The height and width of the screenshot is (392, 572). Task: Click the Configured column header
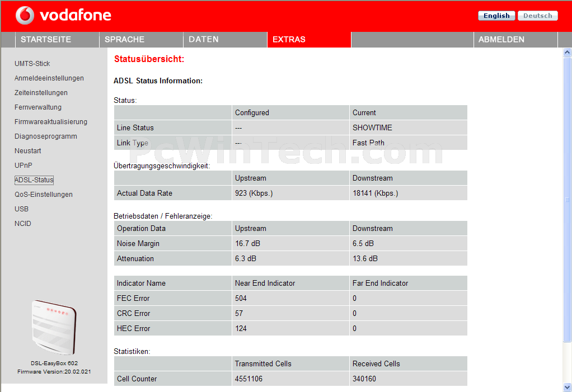[252, 112]
